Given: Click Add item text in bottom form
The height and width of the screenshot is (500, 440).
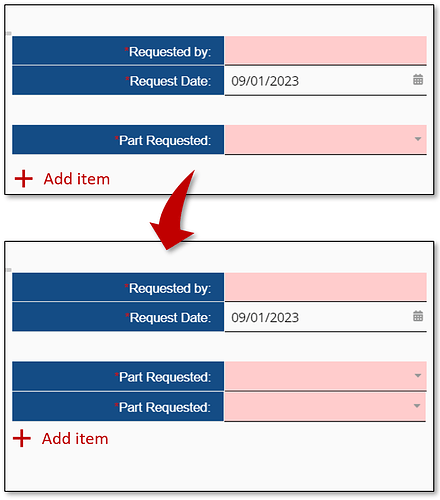Looking at the screenshot, I should point(75,439).
